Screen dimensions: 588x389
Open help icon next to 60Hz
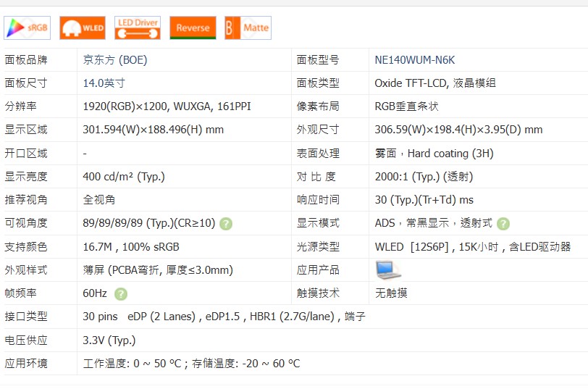click(121, 293)
